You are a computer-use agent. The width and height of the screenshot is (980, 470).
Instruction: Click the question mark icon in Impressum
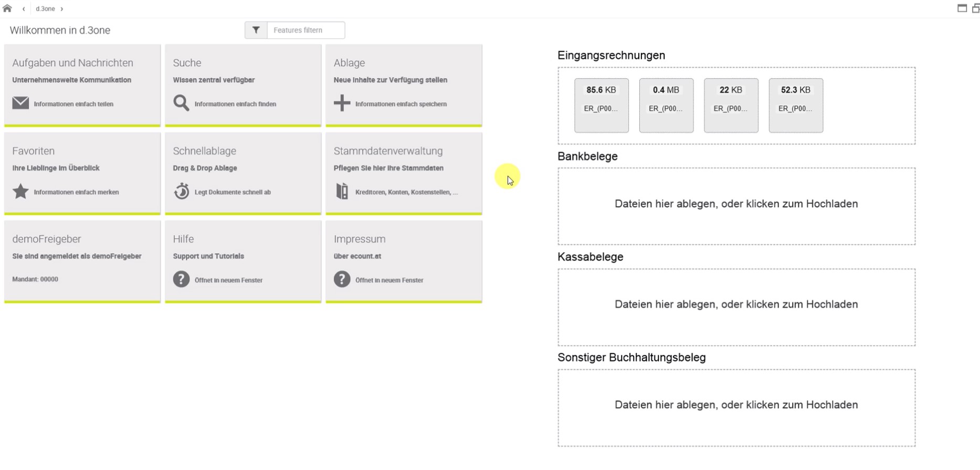click(342, 279)
